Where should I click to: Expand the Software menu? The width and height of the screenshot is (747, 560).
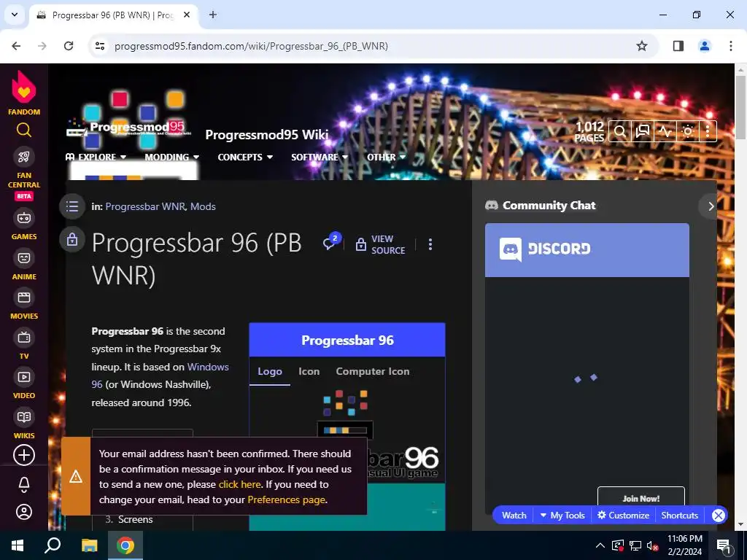pyautogui.click(x=320, y=157)
